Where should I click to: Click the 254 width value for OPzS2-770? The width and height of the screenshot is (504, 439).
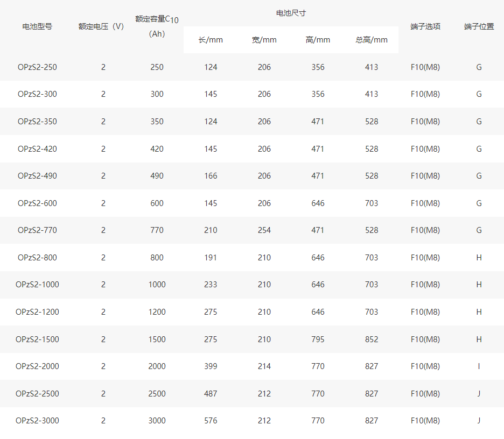[x=264, y=230]
